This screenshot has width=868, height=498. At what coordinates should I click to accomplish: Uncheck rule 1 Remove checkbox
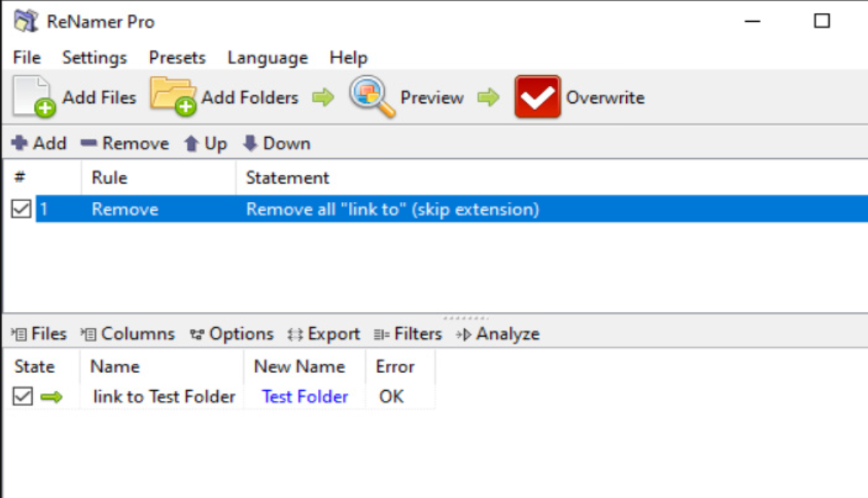(21, 209)
